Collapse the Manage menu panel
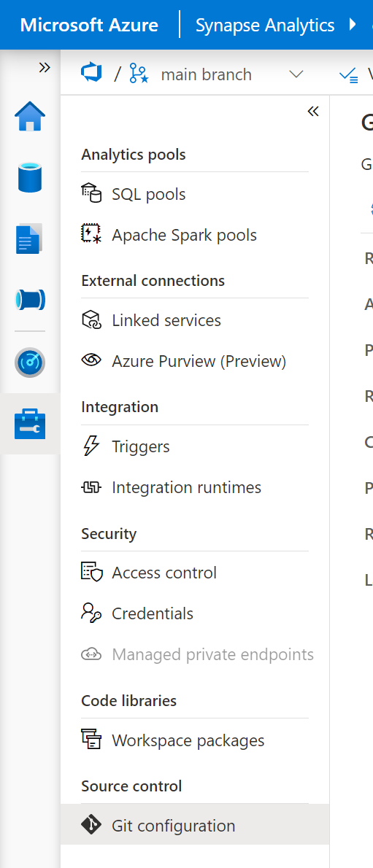The width and height of the screenshot is (373, 868). click(313, 112)
